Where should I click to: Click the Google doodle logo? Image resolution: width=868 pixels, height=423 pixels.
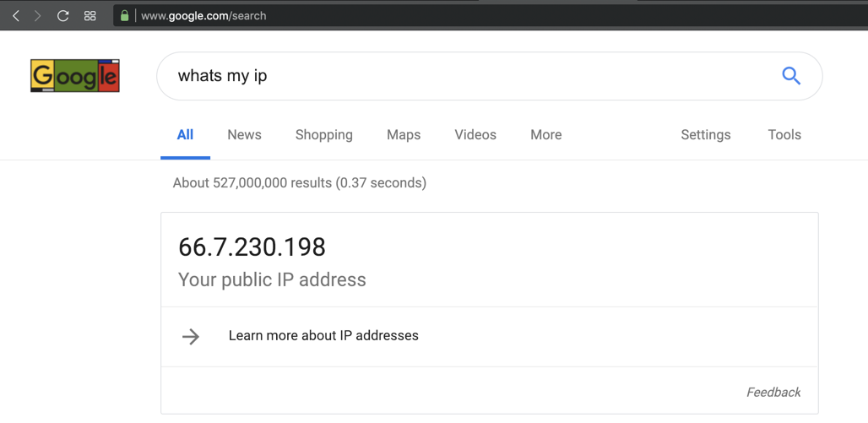[x=75, y=76]
